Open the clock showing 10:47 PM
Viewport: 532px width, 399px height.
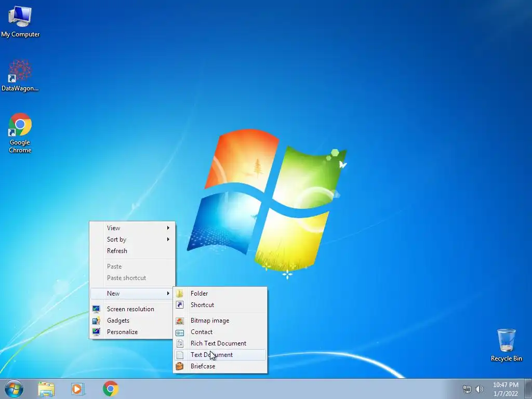pos(506,389)
